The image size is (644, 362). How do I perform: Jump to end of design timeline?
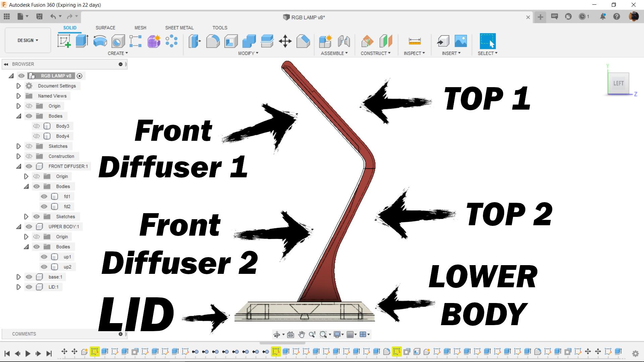tap(49, 353)
